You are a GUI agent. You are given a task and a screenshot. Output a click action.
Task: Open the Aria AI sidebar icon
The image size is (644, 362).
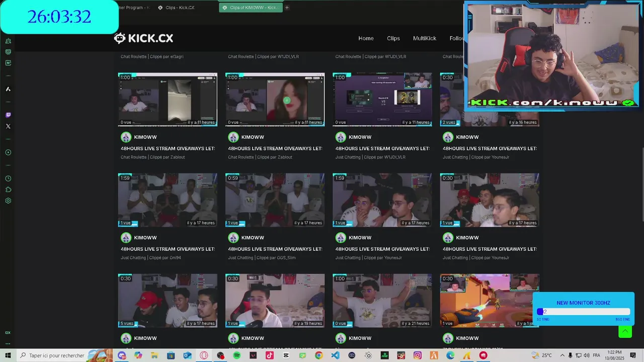(8, 89)
